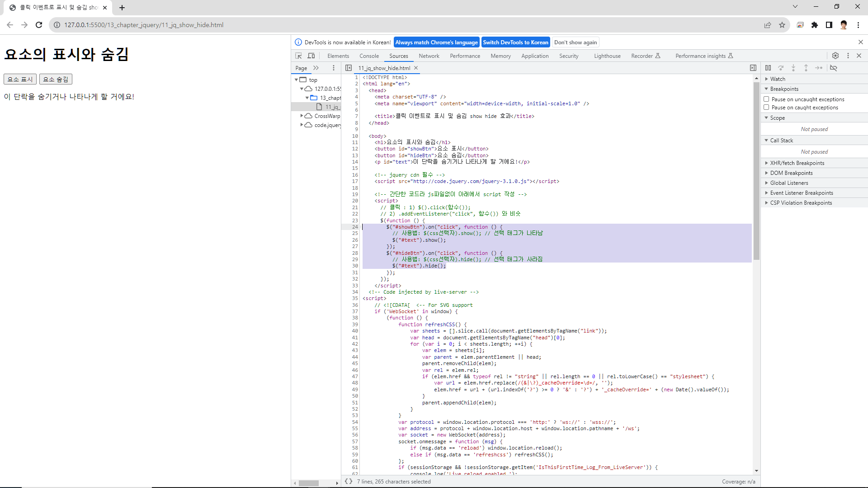Click Switch DevTools to Korean button
This screenshot has height=488, width=868.
coord(515,42)
